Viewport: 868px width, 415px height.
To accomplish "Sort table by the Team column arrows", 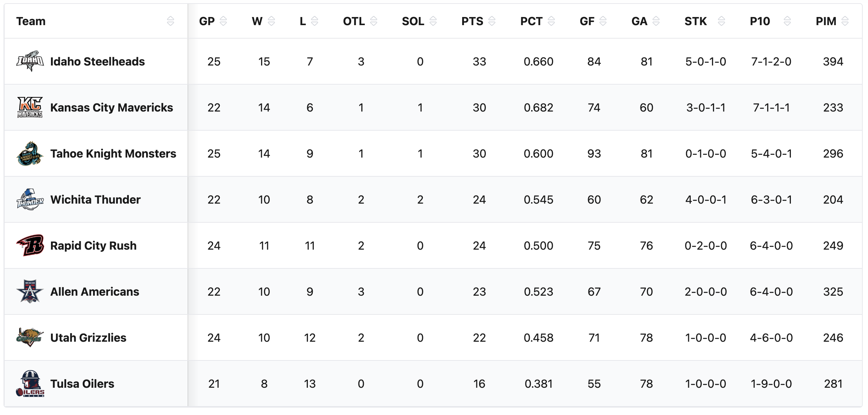I will click(170, 21).
